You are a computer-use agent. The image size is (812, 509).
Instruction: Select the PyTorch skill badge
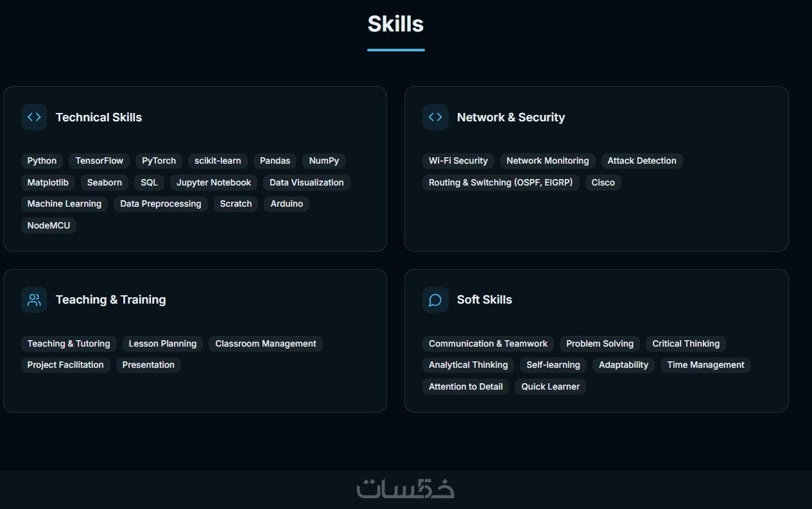[x=159, y=161]
